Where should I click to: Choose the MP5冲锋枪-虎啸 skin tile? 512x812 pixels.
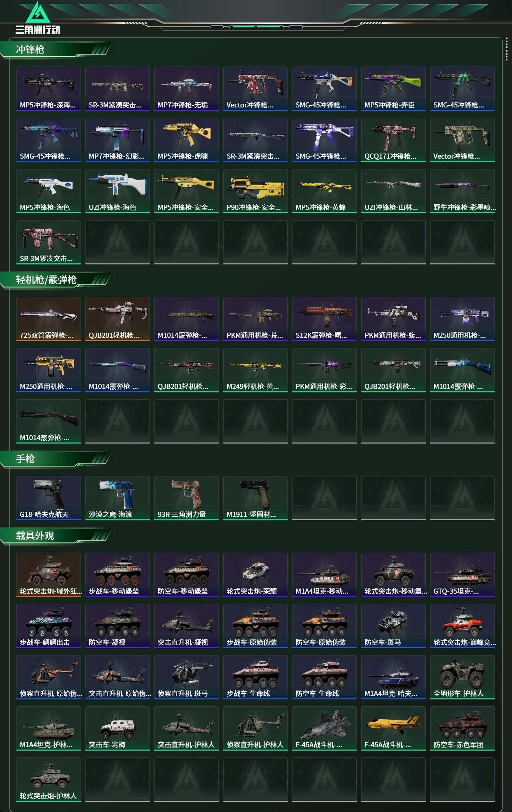click(x=186, y=140)
